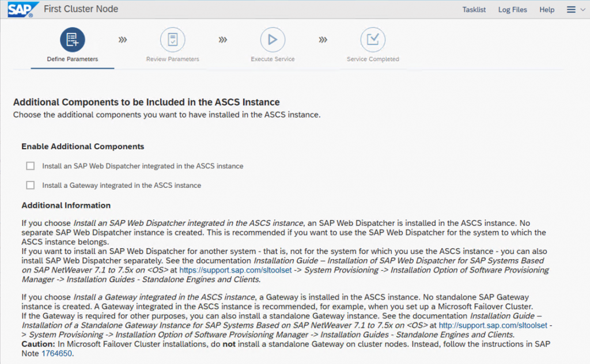Screen dimensions: 590x364
Task: Click the 'Caution:' text
Action: tap(39, 344)
